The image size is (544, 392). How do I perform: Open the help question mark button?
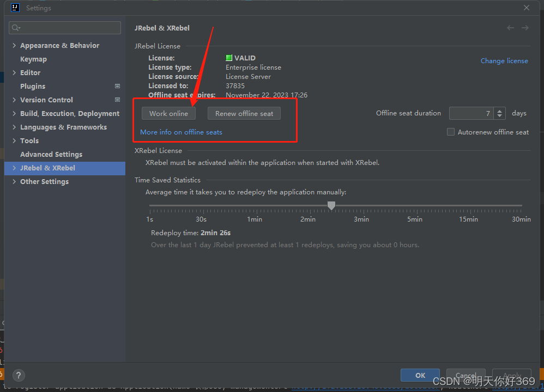19,375
